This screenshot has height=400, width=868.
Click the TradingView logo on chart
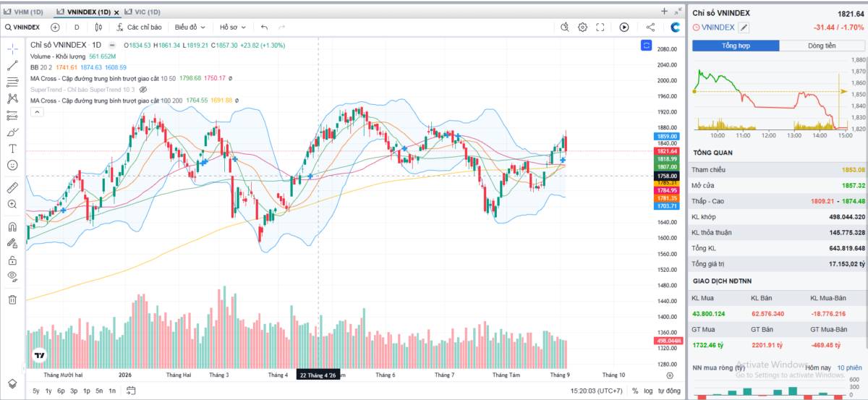point(40,355)
